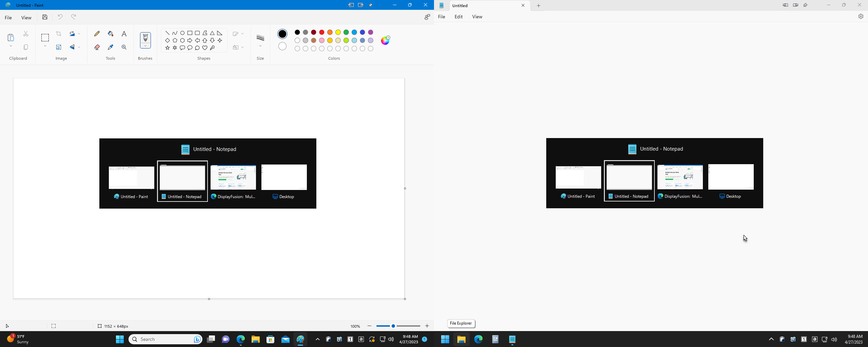Open the Brushes dropdown

145,46
